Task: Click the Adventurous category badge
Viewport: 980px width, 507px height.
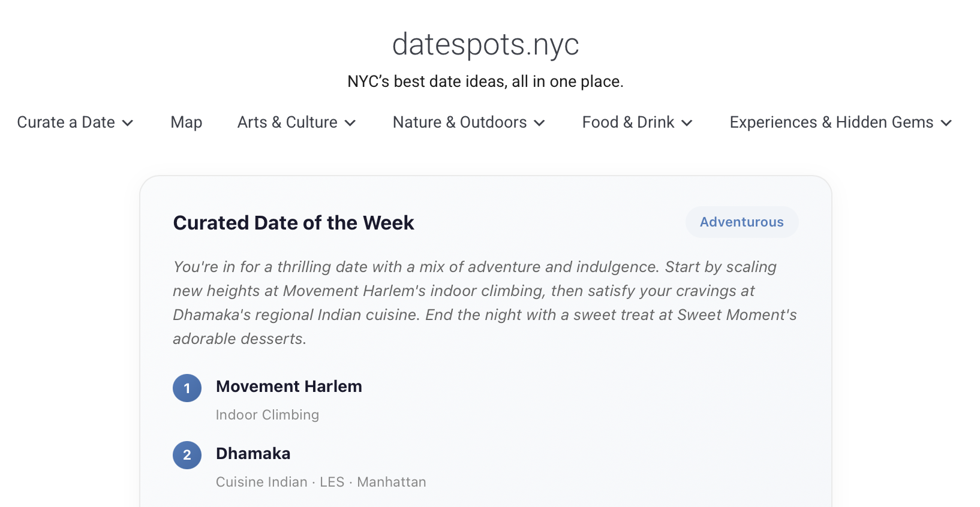Action: 742,222
